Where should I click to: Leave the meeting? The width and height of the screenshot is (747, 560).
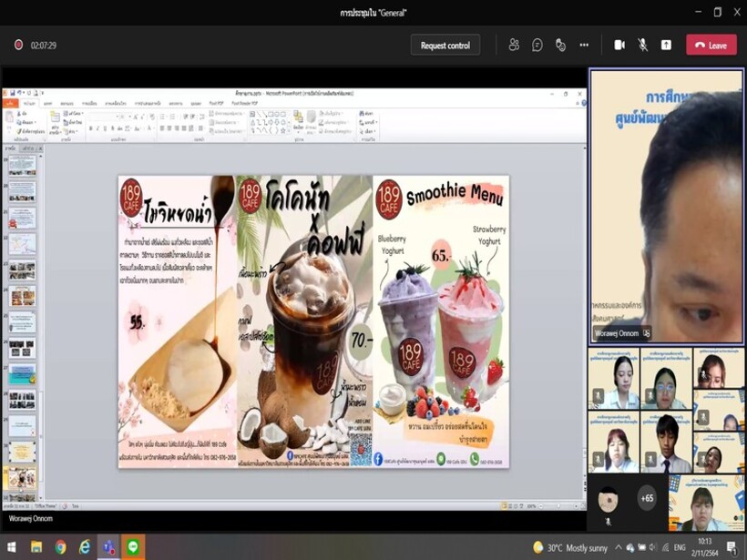click(x=711, y=46)
